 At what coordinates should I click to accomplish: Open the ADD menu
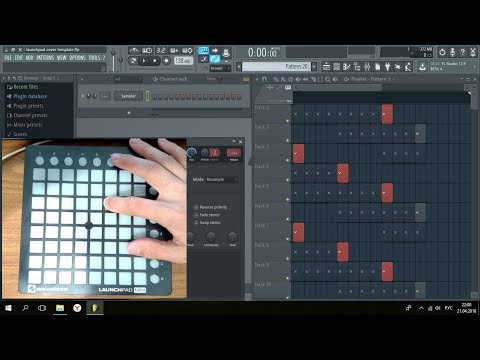pos(29,58)
